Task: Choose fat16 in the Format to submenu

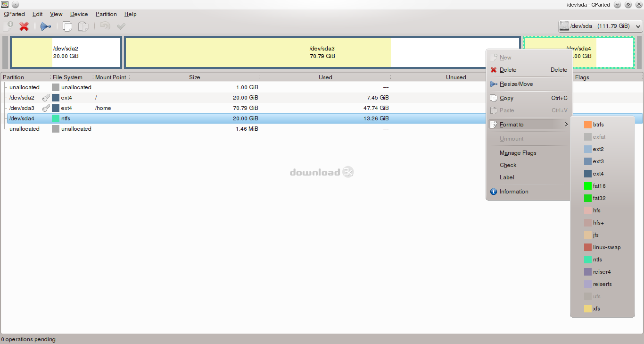Action: click(602, 186)
